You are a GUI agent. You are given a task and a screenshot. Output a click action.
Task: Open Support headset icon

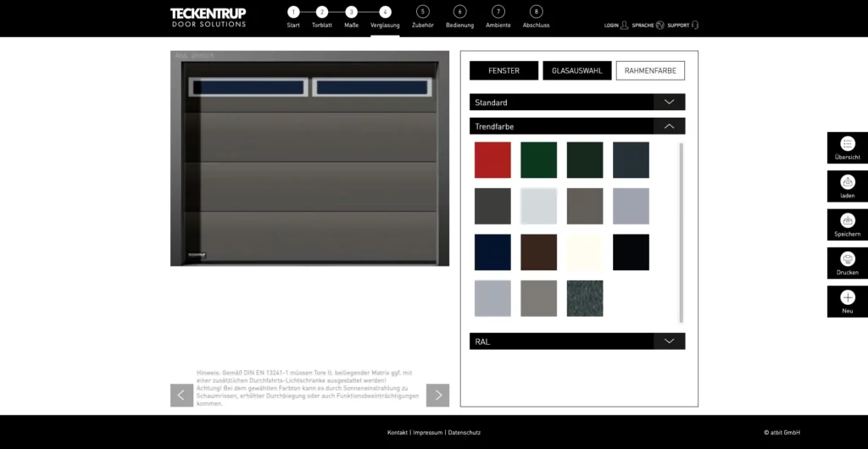[x=695, y=25]
